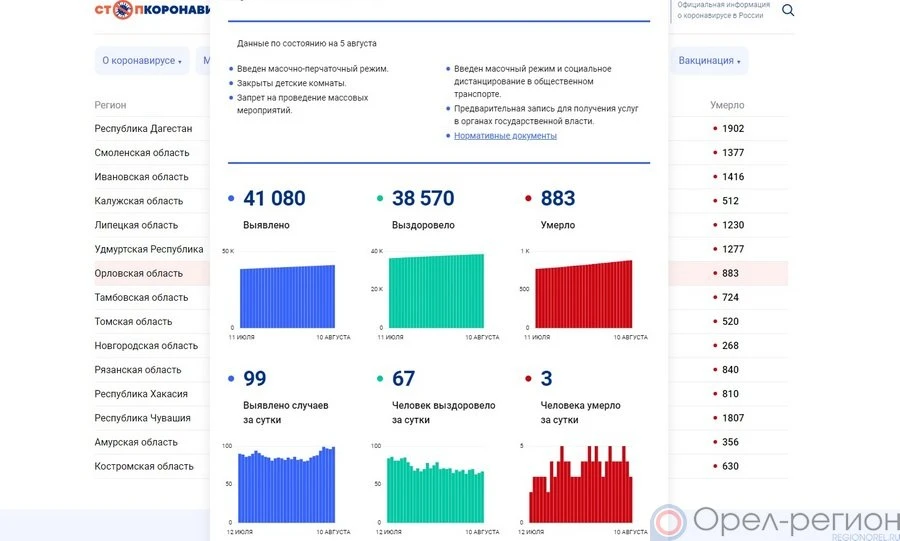Click the Костромская область region

(144, 467)
